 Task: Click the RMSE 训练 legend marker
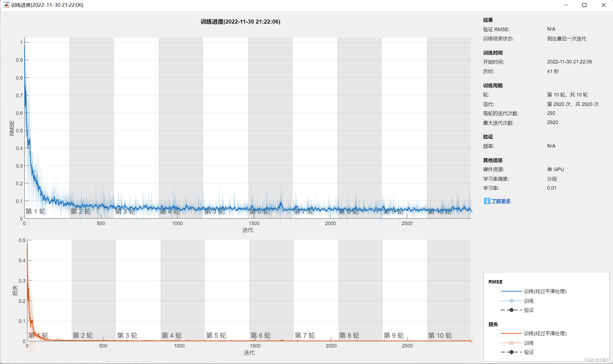(511, 301)
